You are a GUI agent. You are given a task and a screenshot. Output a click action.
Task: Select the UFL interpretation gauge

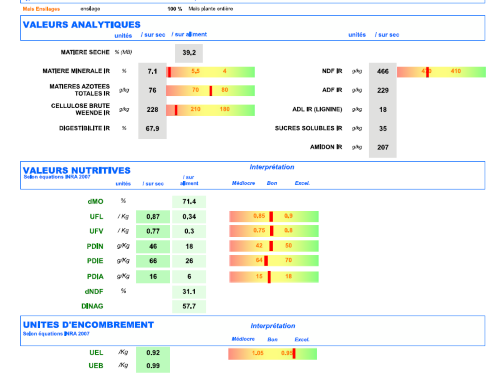point(274,217)
